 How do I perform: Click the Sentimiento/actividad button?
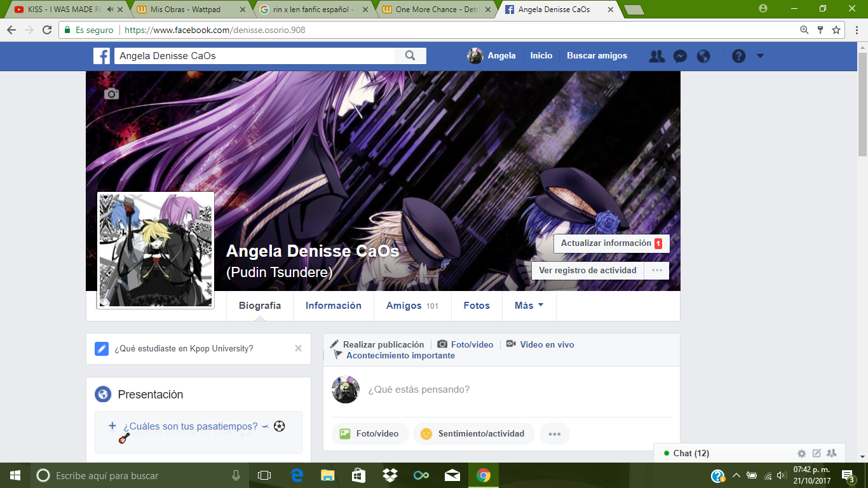tap(474, 434)
